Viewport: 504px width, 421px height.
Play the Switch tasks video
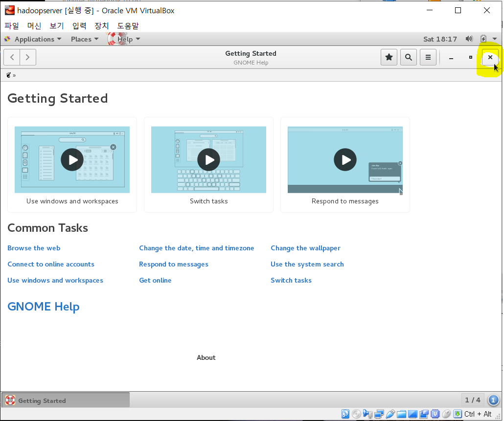(x=208, y=159)
